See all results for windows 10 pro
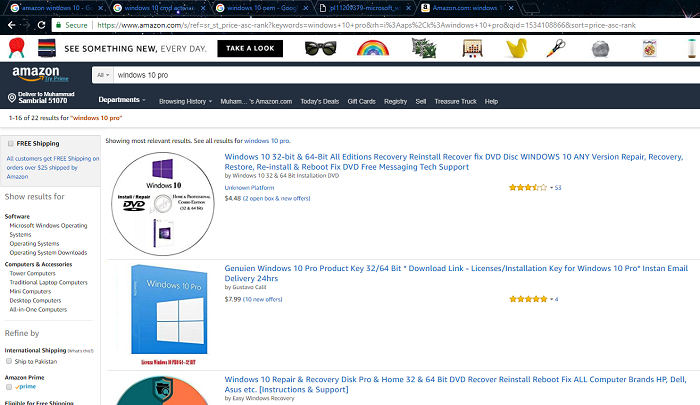 click(x=267, y=141)
